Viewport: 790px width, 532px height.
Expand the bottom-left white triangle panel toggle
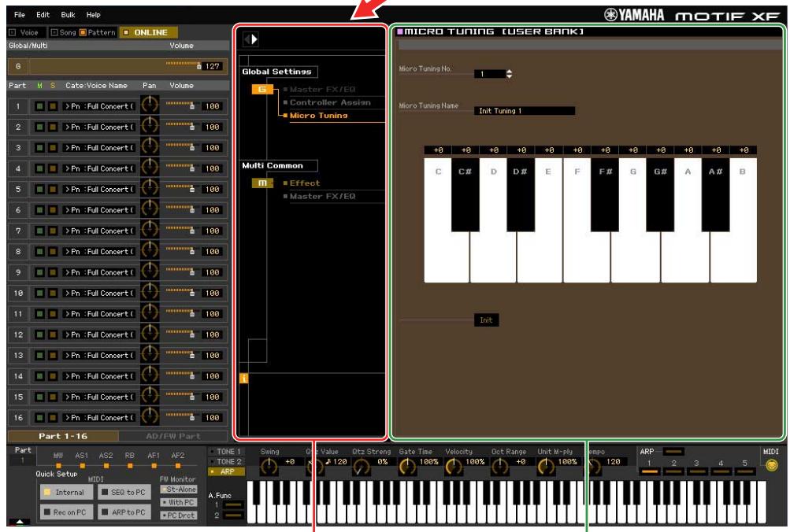point(19,522)
